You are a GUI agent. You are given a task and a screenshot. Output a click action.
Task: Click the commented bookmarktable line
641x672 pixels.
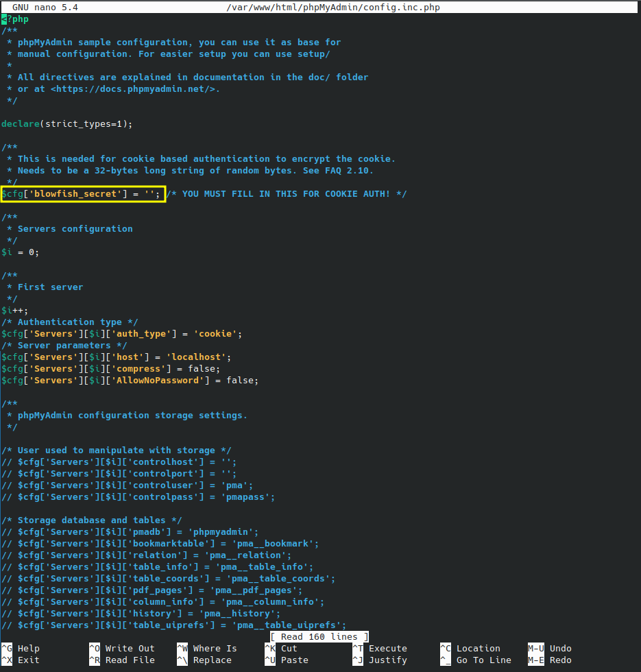pos(160,543)
